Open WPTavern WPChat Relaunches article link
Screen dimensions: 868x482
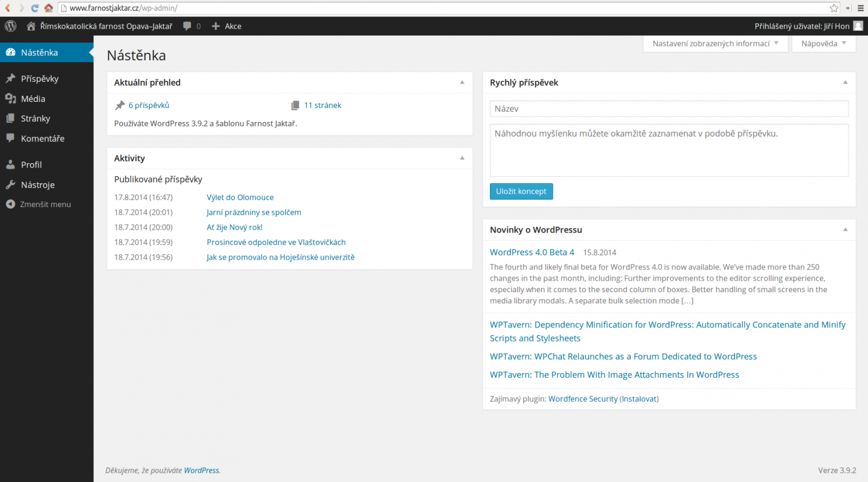(623, 356)
